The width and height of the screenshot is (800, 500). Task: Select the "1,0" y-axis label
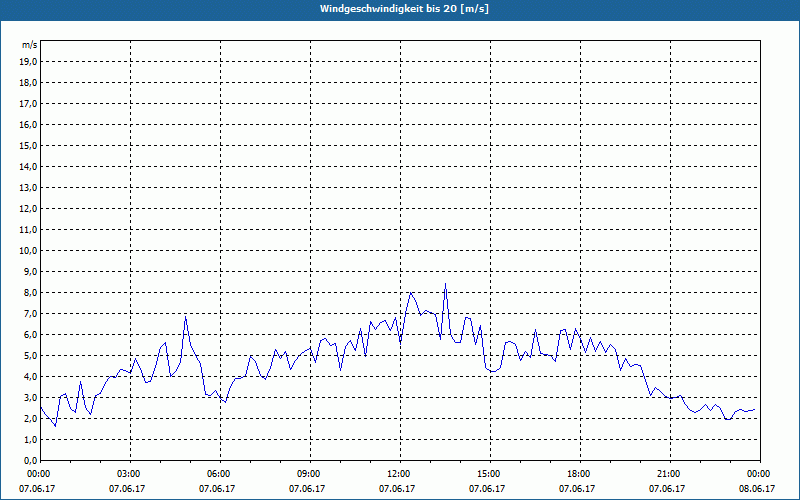pos(30,439)
